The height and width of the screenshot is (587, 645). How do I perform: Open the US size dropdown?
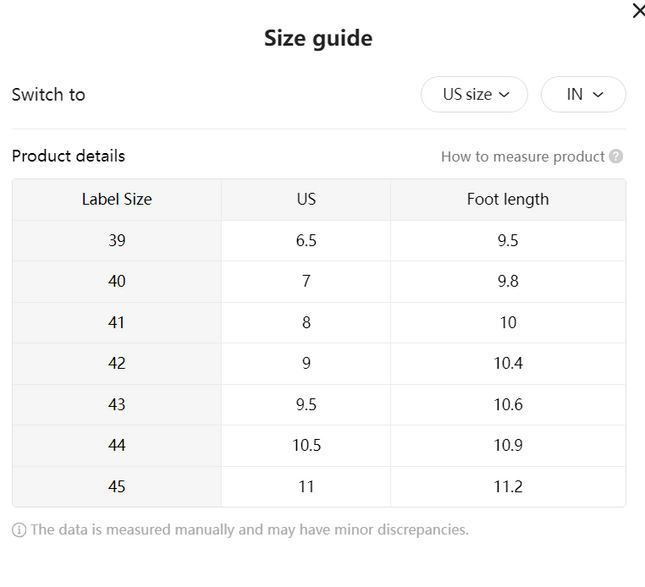pos(474,94)
